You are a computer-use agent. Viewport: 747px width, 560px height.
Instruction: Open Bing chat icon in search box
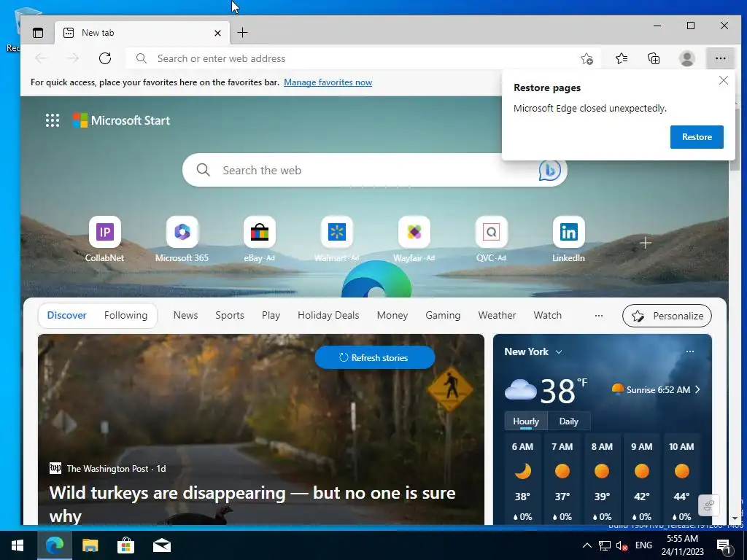pyautogui.click(x=549, y=170)
